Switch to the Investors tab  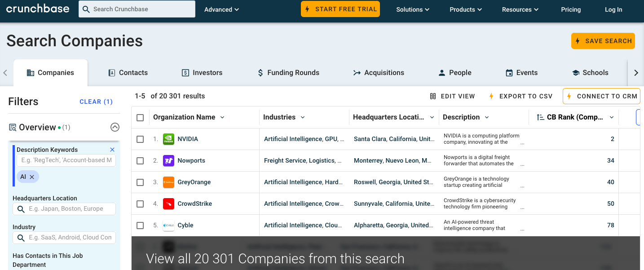(x=202, y=73)
